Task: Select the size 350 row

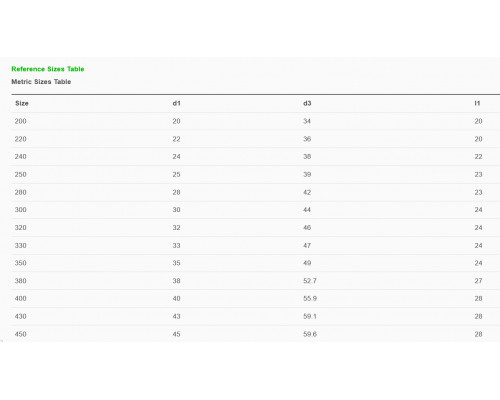Action: pos(256,263)
